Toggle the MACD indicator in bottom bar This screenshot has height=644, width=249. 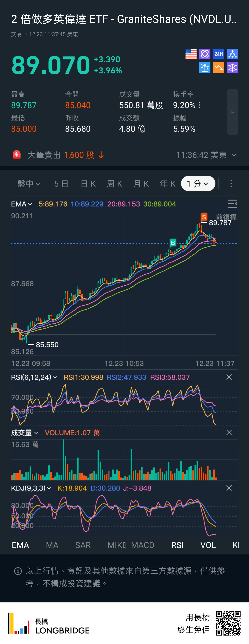[143, 545]
